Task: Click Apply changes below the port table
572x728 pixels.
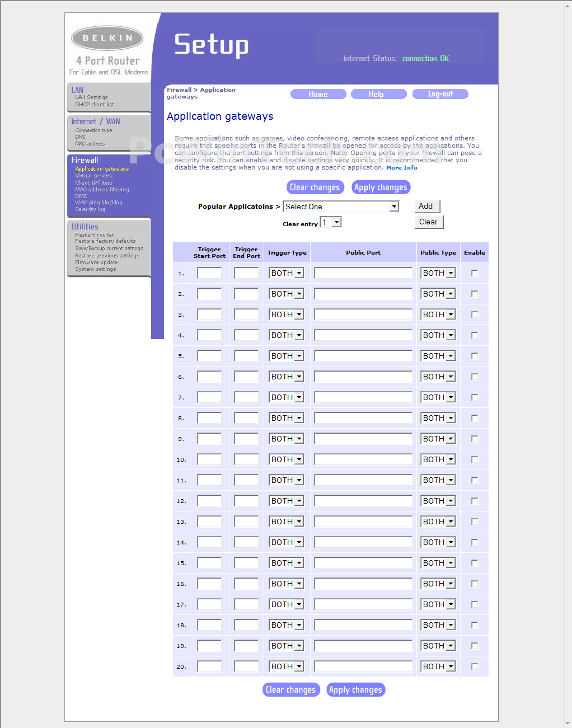Action: [x=355, y=690]
